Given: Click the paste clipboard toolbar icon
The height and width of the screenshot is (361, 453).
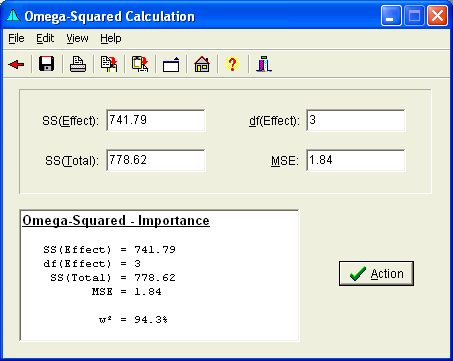Looking at the screenshot, I should pos(140,64).
